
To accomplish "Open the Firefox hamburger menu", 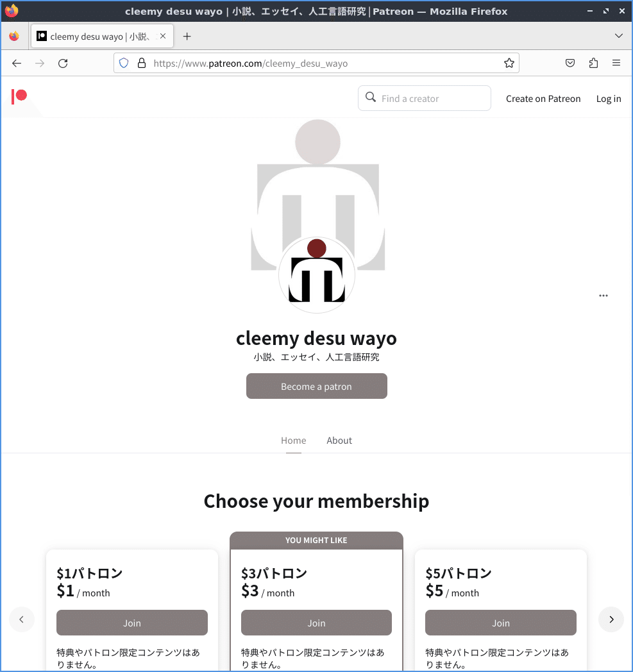I will pos(616,63).
